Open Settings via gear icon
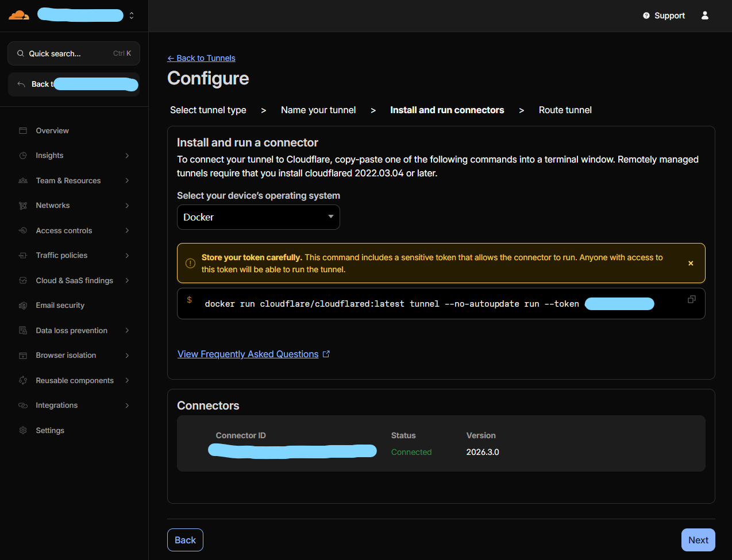732x560 pixels. 23,430
